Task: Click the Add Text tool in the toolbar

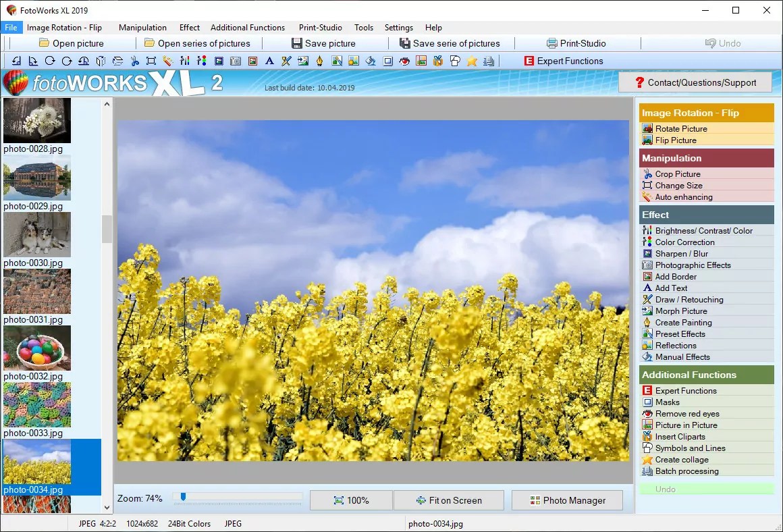Action: [x=269, y=61]
